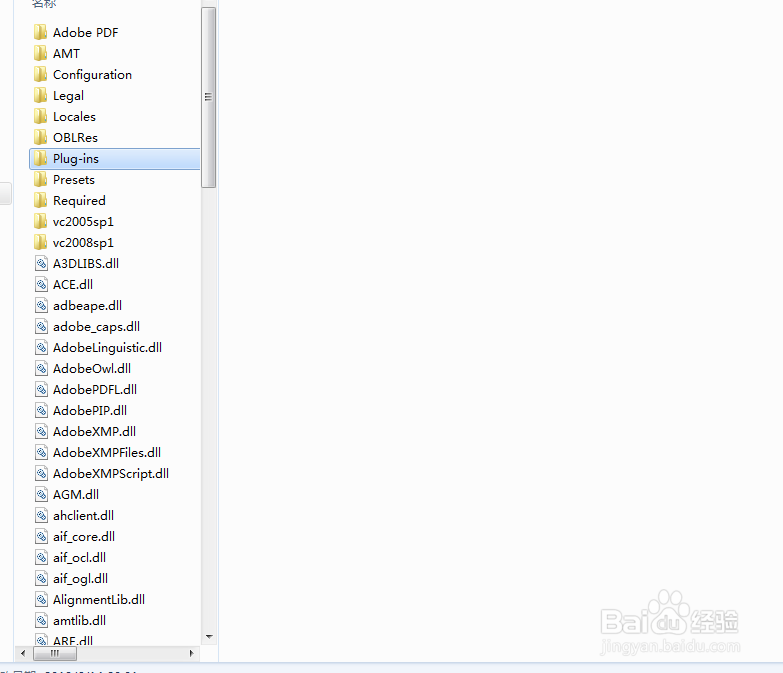The image size is (783, 673).
Task: Select the AdobeXMPFiles.dll file icon
Action: click(41, 452)
